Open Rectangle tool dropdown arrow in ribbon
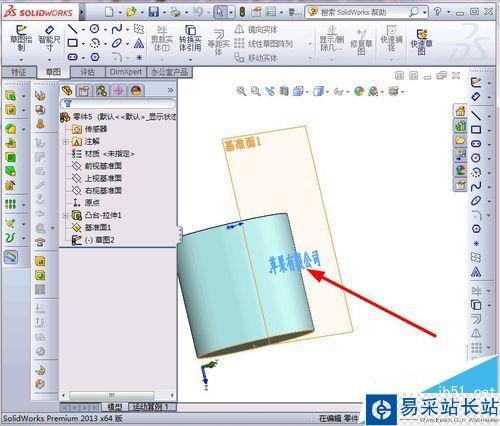Viewport: 500px width, 426px height. click(x=83, y=44)
